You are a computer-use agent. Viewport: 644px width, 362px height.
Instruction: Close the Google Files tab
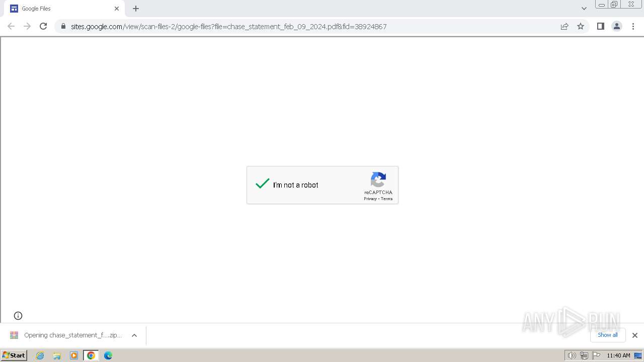(117, 9)
